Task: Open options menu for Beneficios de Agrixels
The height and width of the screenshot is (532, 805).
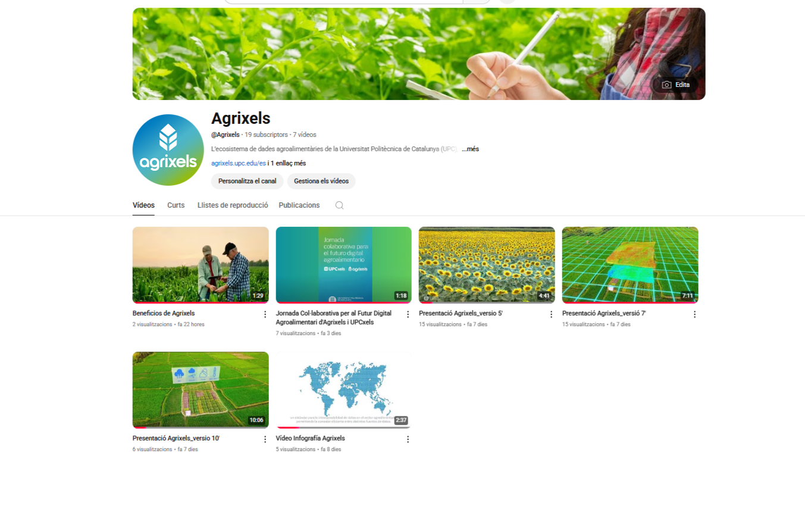Action: click(x=265, y=314)
